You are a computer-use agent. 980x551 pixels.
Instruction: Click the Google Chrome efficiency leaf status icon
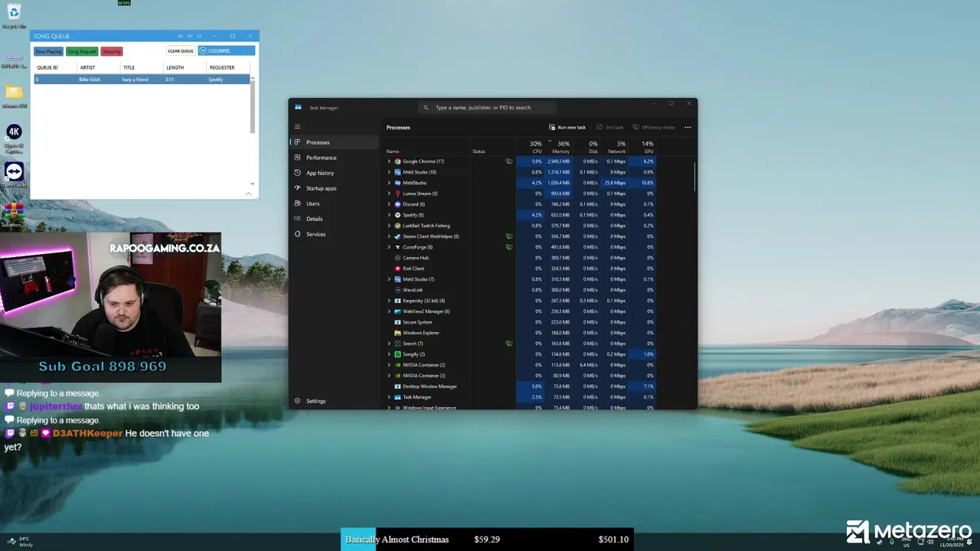(509, 161)
